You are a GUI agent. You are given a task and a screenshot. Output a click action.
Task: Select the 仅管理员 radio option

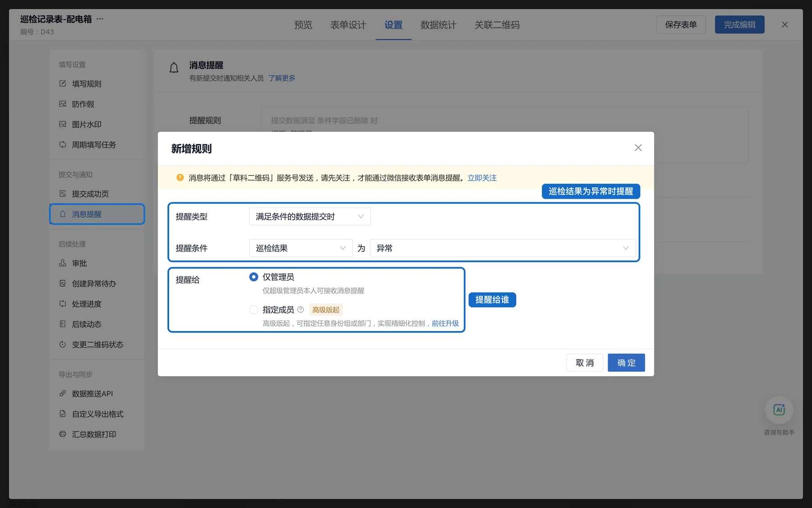pos(254,277)
